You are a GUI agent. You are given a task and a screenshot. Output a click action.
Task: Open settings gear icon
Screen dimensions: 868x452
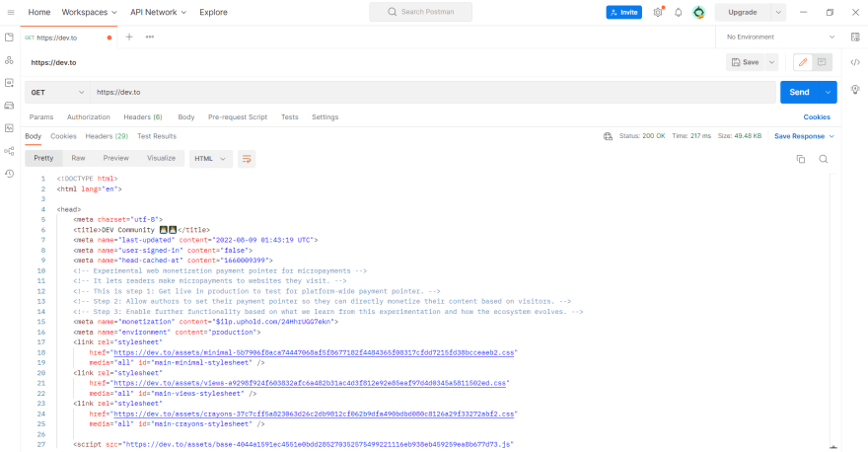(x=658, y=12)
